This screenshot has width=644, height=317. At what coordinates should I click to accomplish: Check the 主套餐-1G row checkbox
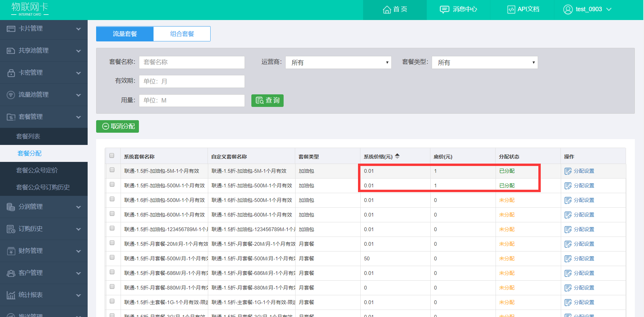click(x=112, y=301)
